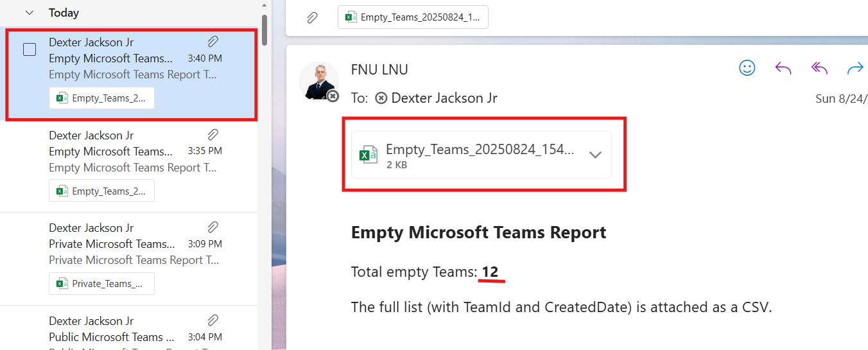Open the Empty_Teams_20250824_1... chip at top of pane
This screenshot has width=868, height=350.
pyautogui.click(x=413, y=17)
